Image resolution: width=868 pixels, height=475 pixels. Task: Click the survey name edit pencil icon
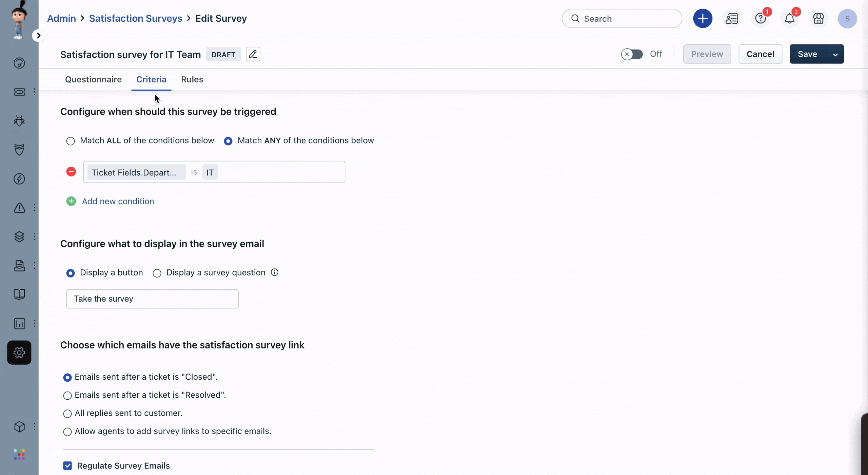[x=253, y=54]
